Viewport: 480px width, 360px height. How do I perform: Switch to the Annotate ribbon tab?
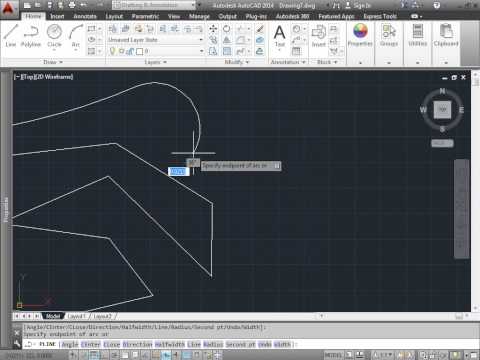pyautogui.click(x=85, y=16)
